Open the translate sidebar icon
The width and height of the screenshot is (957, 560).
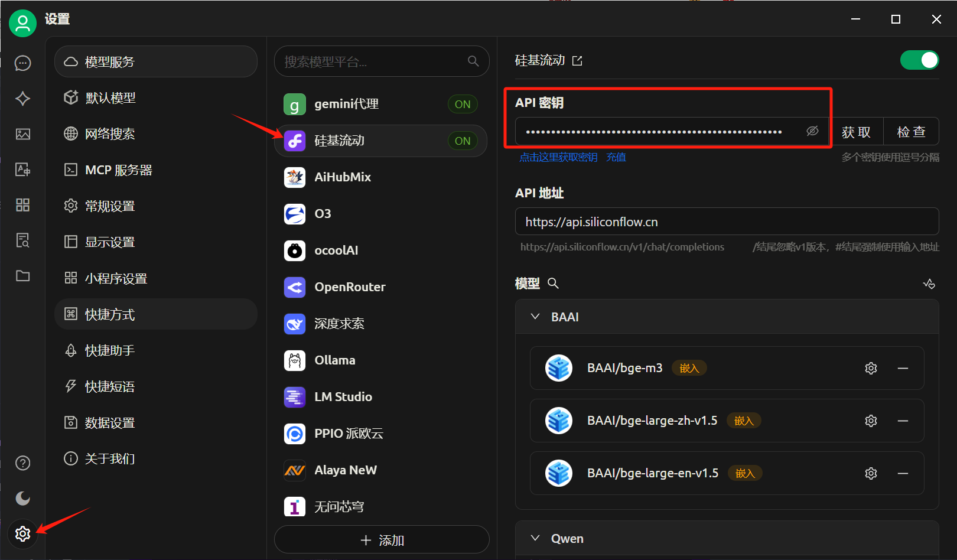pos(22,170)
